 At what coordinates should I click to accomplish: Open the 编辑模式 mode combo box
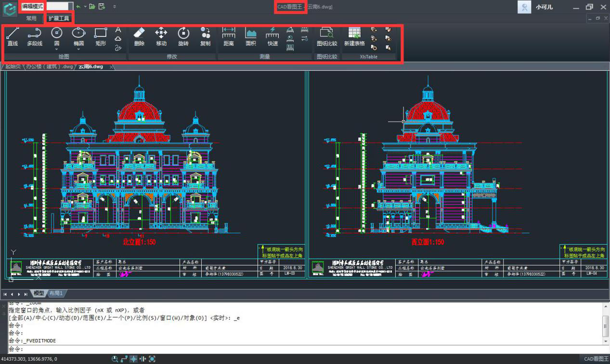pos(70,6)
